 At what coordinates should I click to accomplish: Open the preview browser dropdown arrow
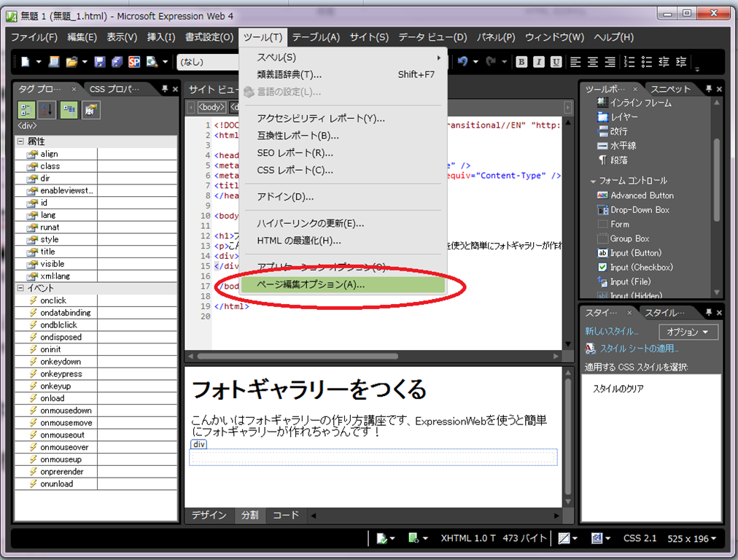pyautogui.click(x=166, y=62)
